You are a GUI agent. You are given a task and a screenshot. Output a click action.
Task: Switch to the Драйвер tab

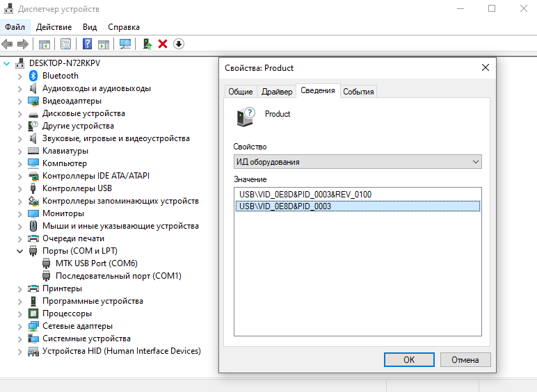pyautogui.click(x=277, y=92)
